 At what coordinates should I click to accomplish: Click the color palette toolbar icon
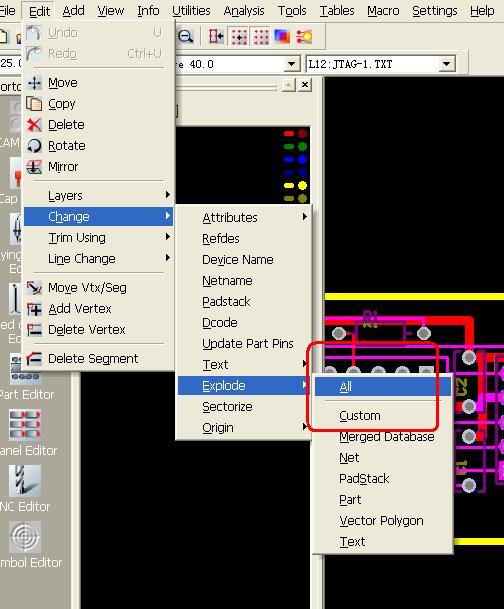(x=282, y=37)
